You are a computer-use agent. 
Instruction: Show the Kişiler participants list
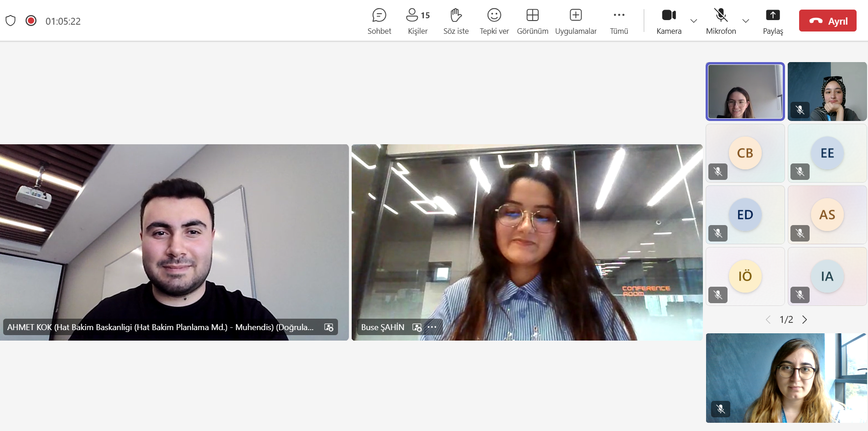[x=417, y=21]
